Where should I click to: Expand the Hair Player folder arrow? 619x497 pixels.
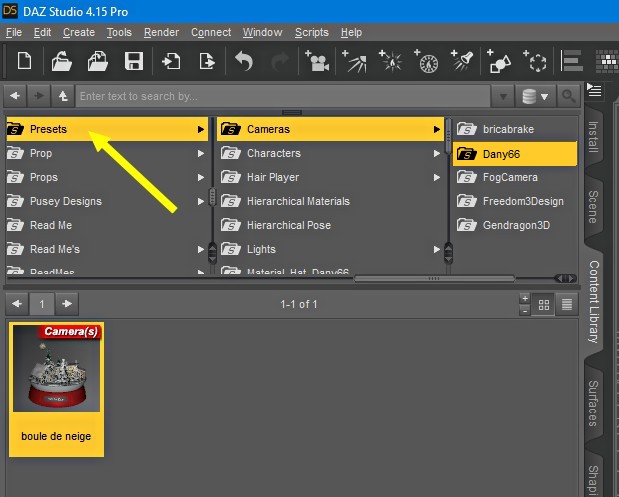[x=437, y=178]
